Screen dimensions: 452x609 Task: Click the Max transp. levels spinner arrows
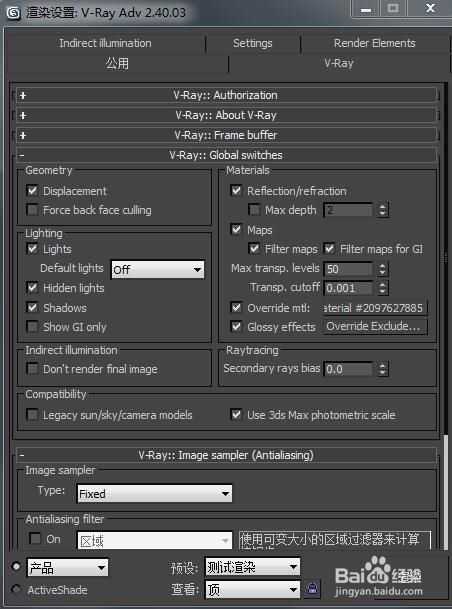click(383, 269)
